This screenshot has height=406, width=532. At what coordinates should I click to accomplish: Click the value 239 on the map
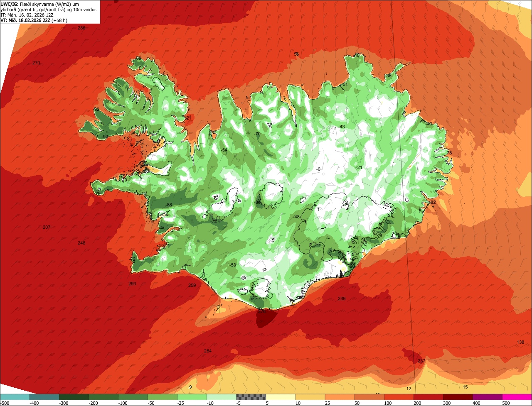(342, 298)
